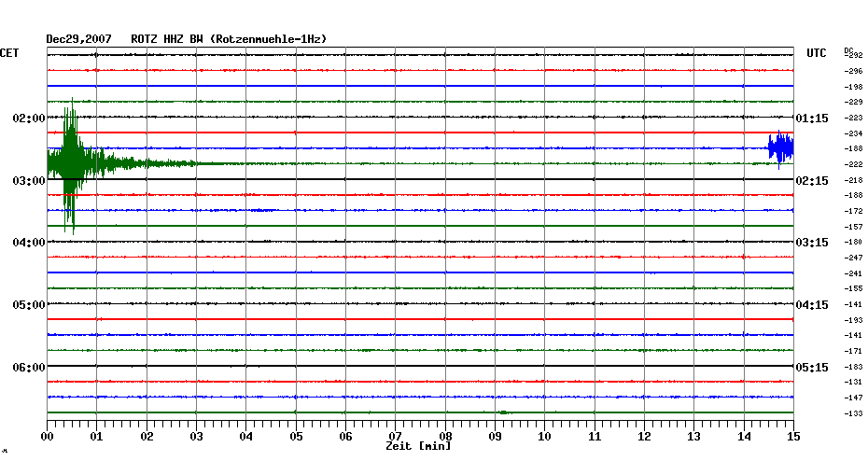The image size is (868, 461).
Task: Click minute tick label 06
Action: click(x=345, y=436)
